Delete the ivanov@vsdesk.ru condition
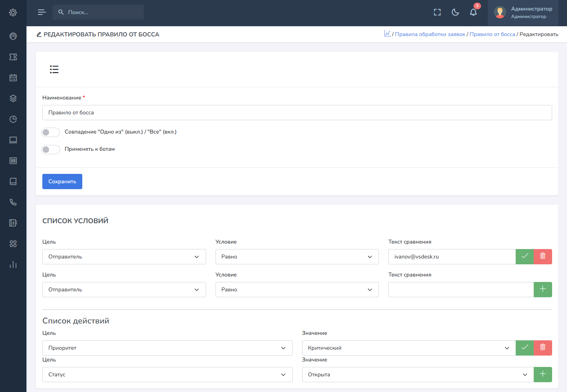Viewport: 567px width, 392px height. pos(543,257)
